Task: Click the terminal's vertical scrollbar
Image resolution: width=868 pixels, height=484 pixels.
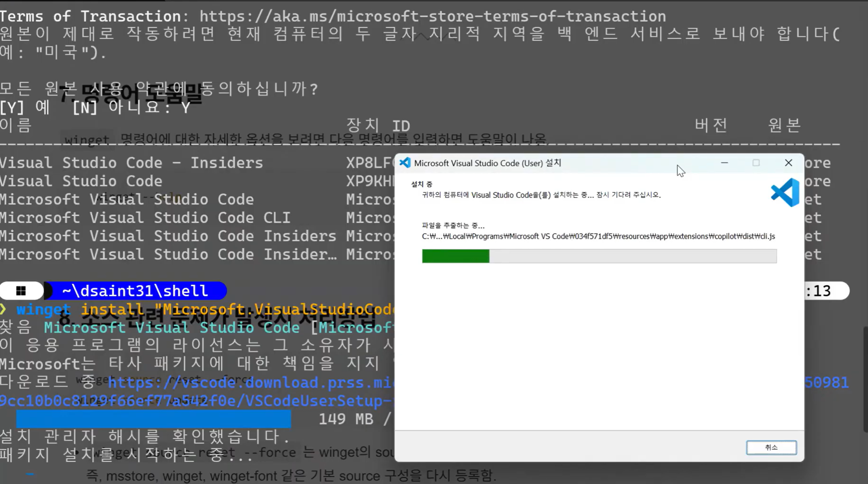Action: [x=865, y=379]
